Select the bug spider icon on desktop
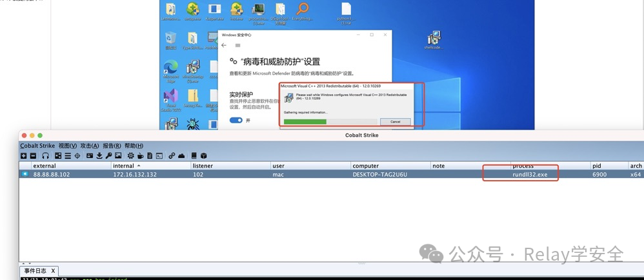The height and width of the screenshot is (280, 644). [x=193, y=125]
